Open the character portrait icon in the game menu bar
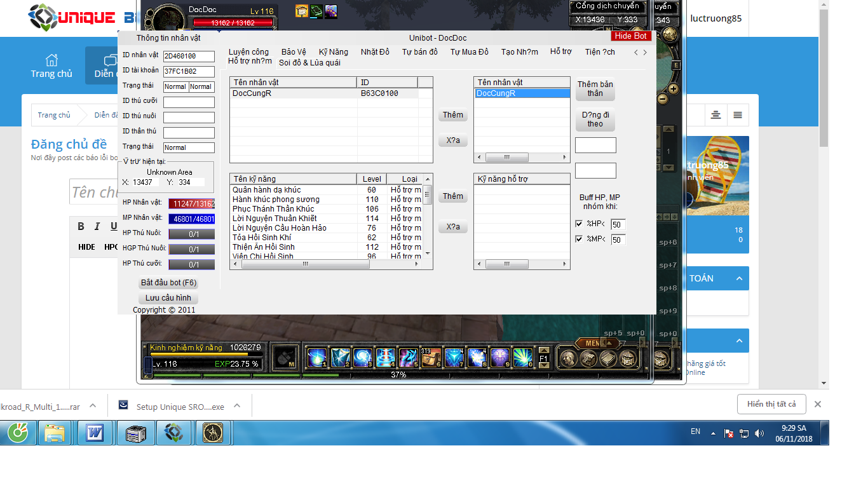 [567, 359]
